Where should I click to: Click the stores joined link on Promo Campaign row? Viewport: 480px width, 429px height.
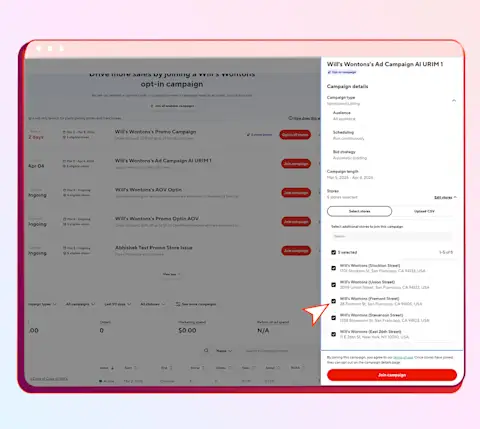[x=259, y=135]
